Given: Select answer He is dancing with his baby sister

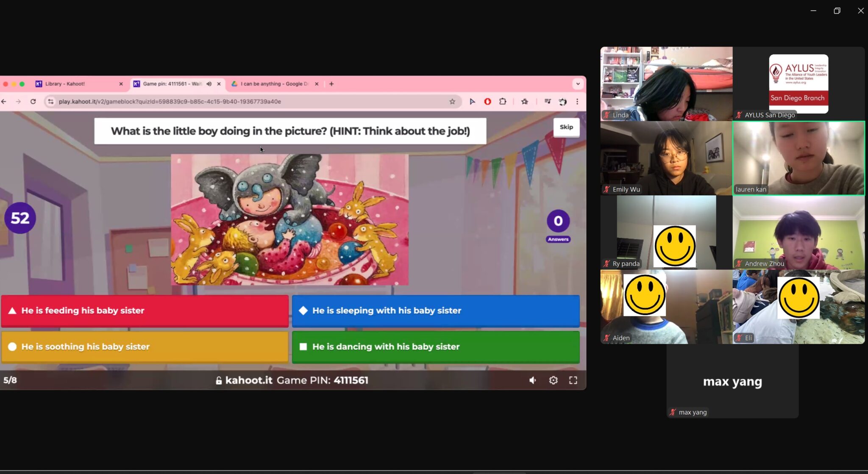Looking at the screenshot, I should (436, 346).
